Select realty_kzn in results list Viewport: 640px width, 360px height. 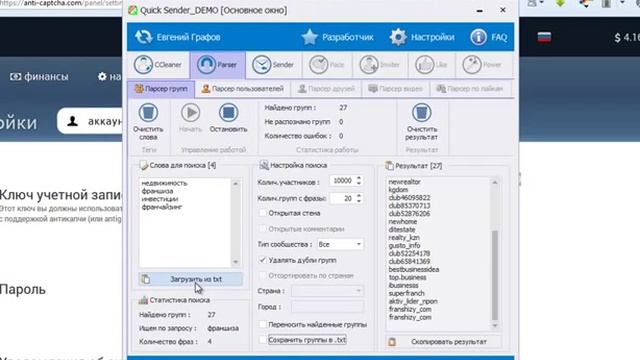click(404, 238)
